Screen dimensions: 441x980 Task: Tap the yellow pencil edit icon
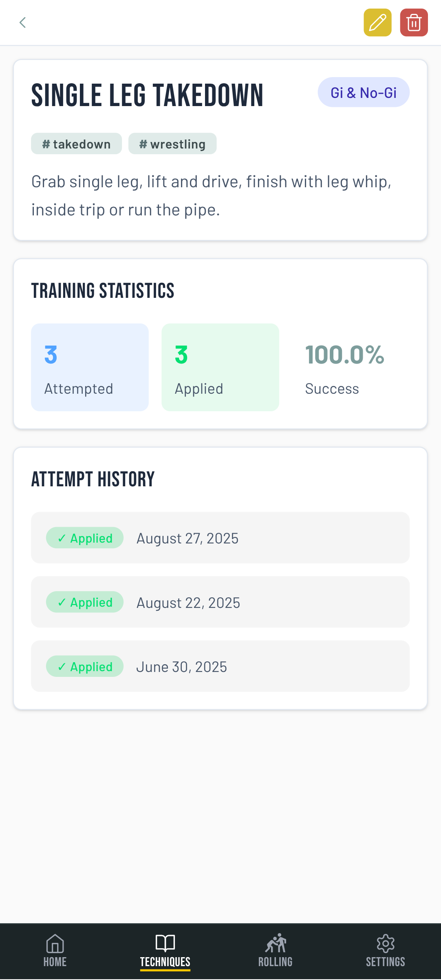377,22
